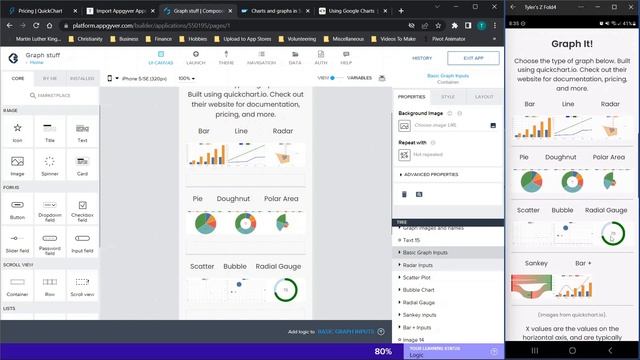Image resolution: width=640 pixels, height=360 pixels.
Task: Open the Launch section
Action: [x=196, y=58]
